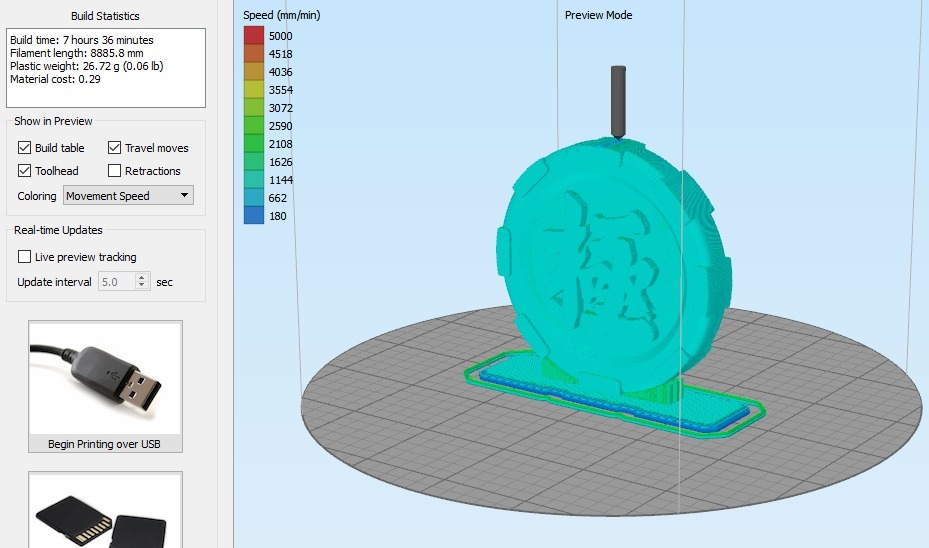Click the Build Statistics heading

click(x=105, y=16)
